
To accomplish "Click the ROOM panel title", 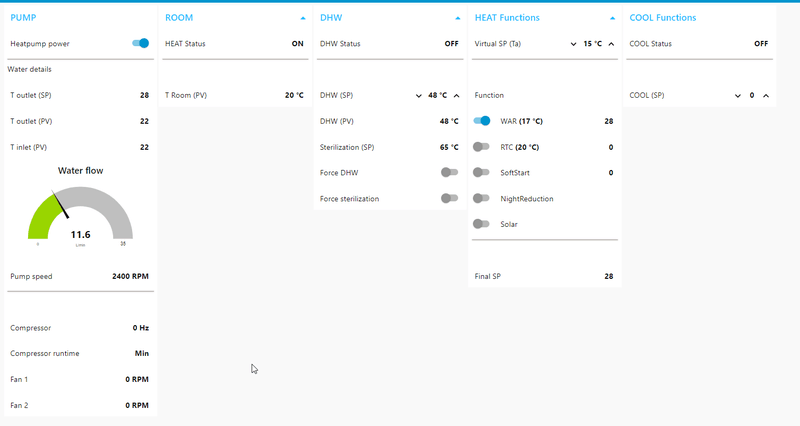I will [x=179, y=17].
